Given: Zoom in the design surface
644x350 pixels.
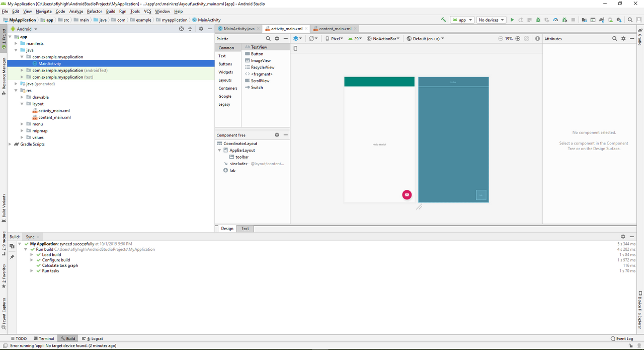Looking at the screenshot, I should 518,38.
